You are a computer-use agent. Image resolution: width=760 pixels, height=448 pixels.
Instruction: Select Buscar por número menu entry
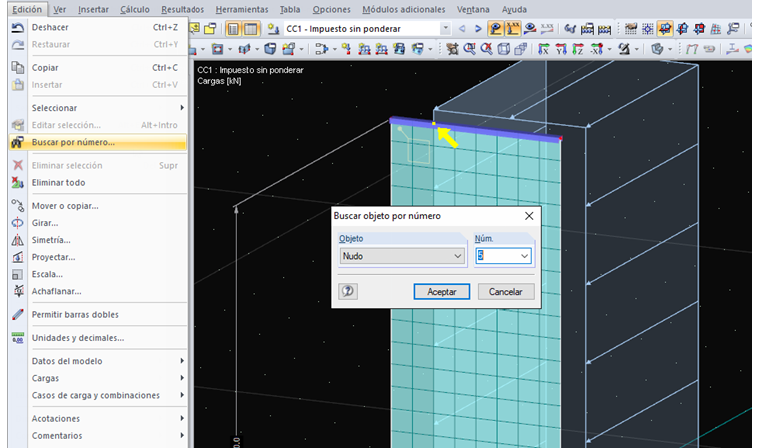pyautogui.click(x=97, y=142)
